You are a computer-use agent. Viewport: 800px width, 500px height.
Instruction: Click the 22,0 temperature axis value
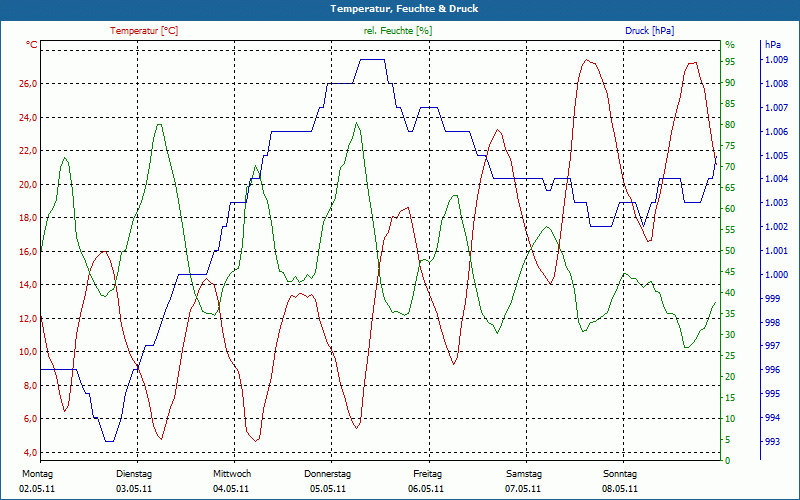point(28,151)
